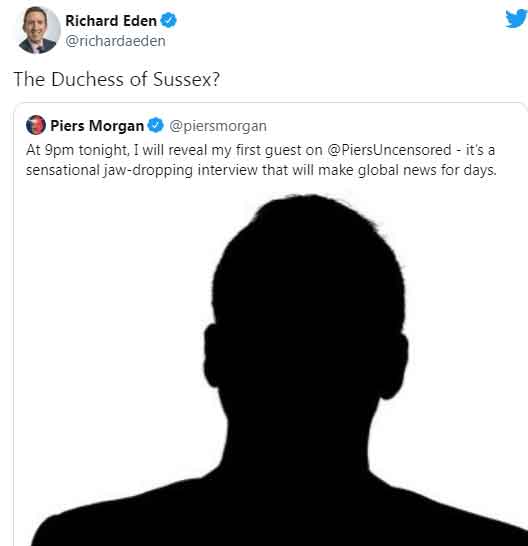Follow the @PiersUncensored mention link

coord(389,150)
